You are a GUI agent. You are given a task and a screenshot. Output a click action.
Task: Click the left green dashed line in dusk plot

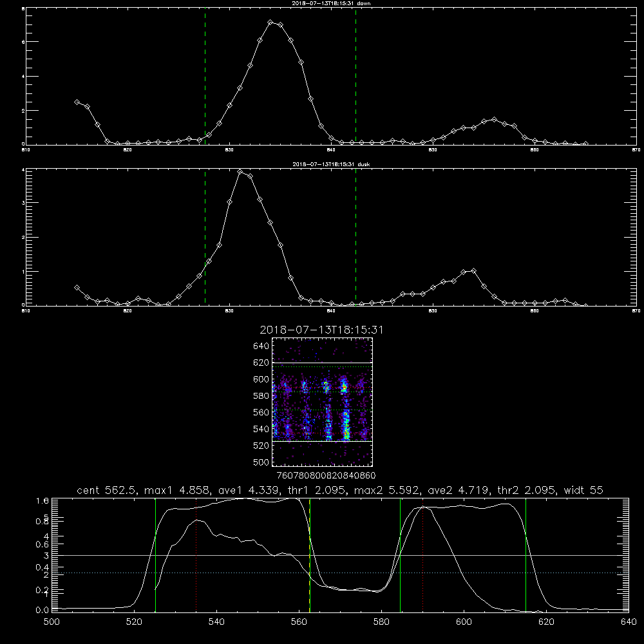[x=205, y=237]
